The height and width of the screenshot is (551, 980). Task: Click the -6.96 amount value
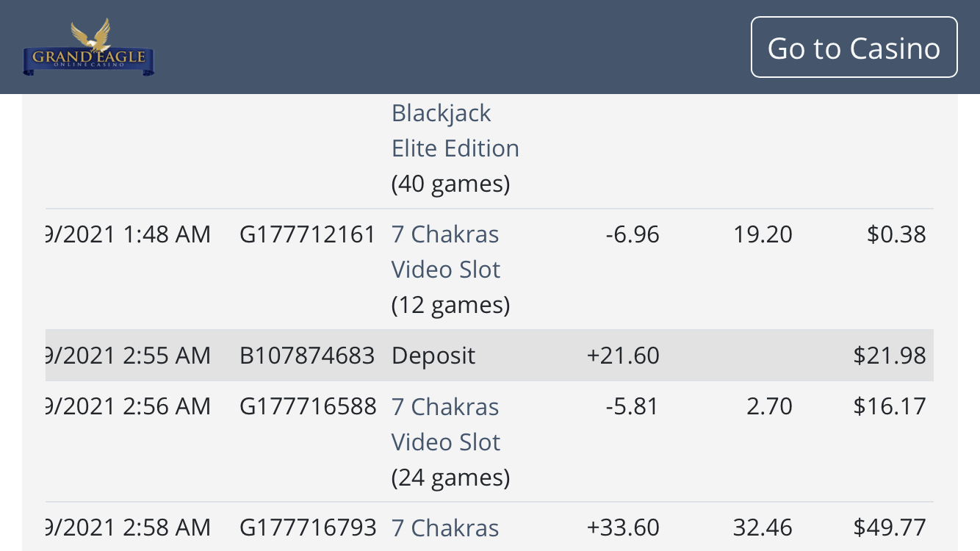pyautogui.click(x=633, y=234)
